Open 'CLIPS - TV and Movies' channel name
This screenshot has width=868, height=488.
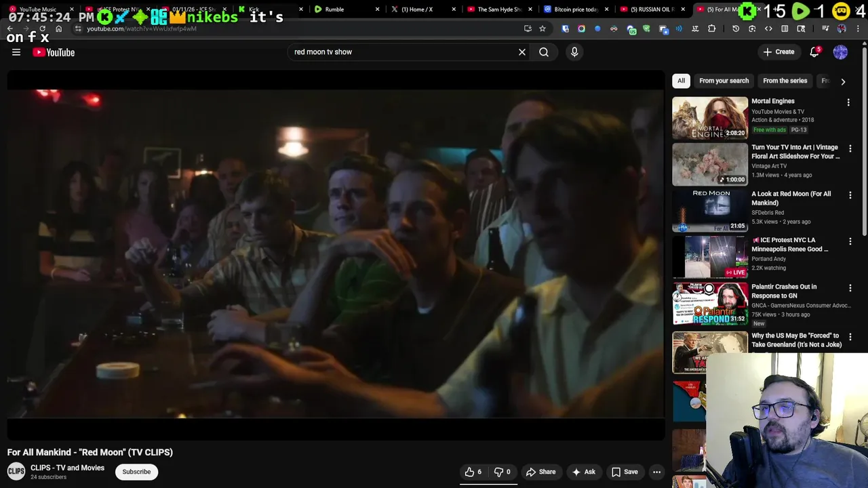[67, 468]
